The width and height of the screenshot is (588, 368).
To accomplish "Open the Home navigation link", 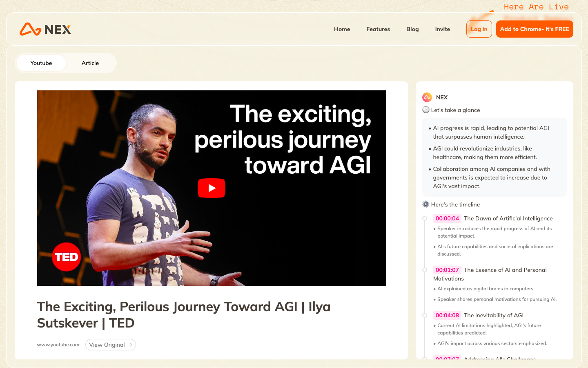I will tap(342, 29).
